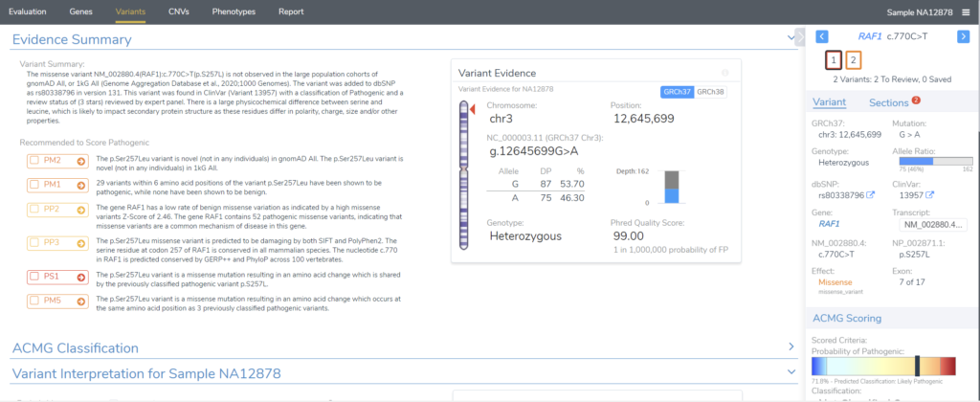Open the Report tab

291,11
